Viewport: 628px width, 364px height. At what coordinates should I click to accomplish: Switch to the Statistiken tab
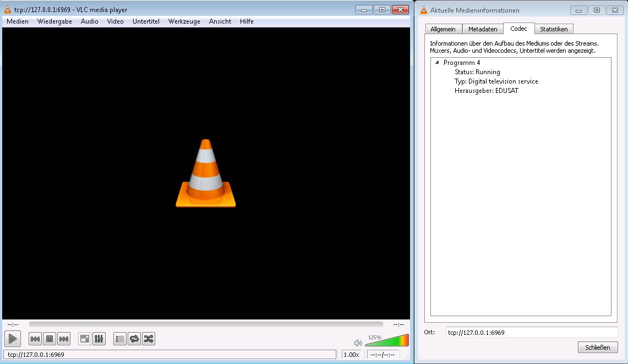pos(554,29)
